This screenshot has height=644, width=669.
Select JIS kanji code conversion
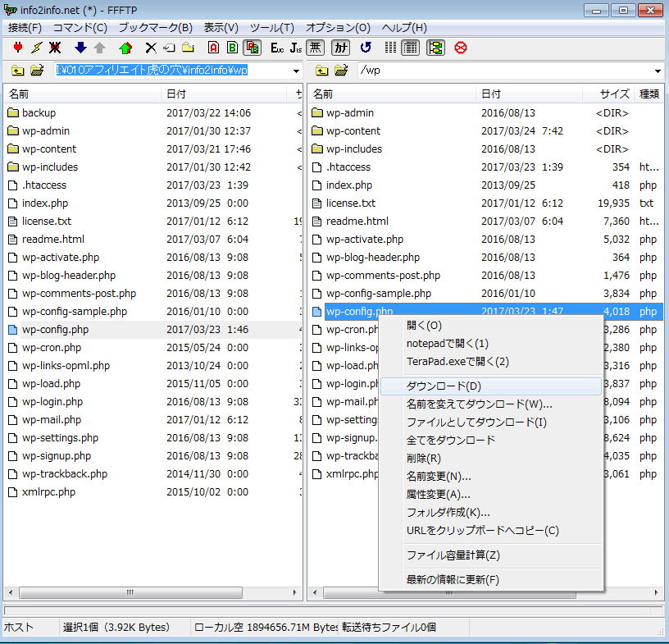[x=296, y=48]
